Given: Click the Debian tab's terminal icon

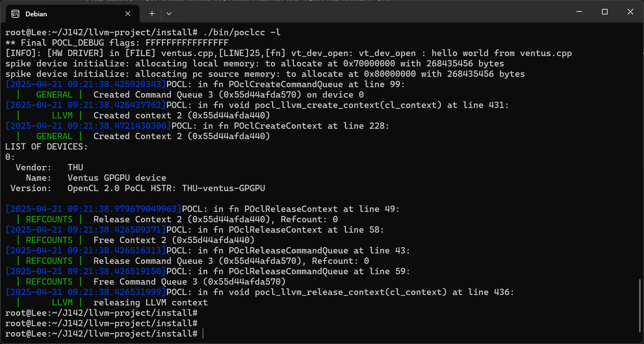Looking at the screenshot, I should click(x=16, y=14).
